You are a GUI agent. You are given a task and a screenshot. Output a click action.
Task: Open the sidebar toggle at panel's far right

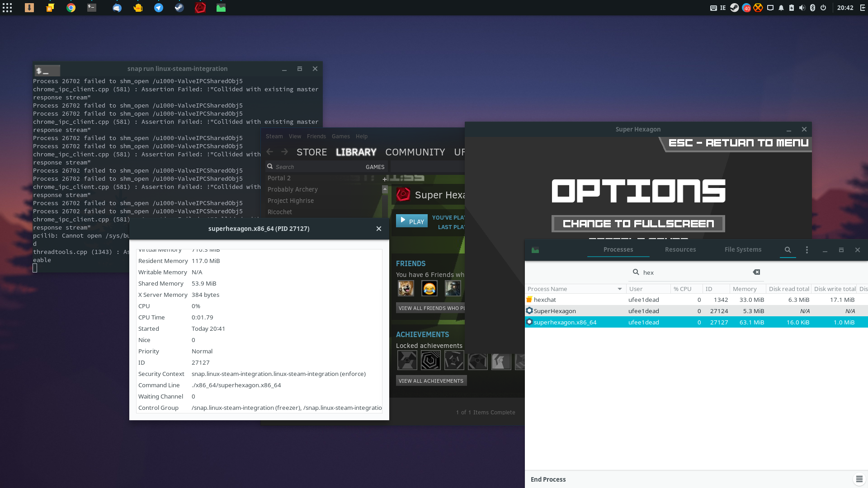click(x=862, y=8)
